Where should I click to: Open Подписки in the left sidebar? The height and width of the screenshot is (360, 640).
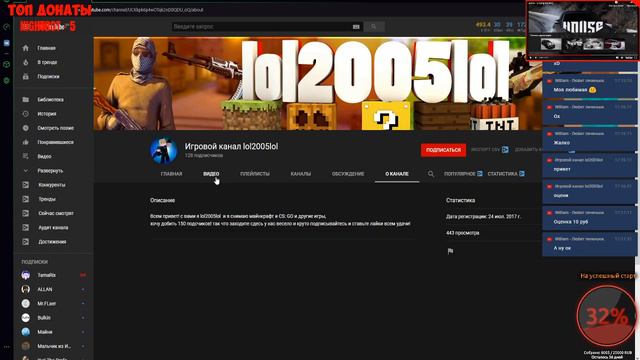[48, 77]
